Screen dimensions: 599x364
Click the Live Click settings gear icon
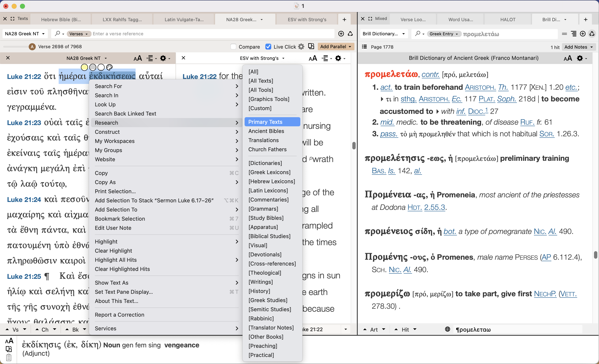(x=301, y=47)
